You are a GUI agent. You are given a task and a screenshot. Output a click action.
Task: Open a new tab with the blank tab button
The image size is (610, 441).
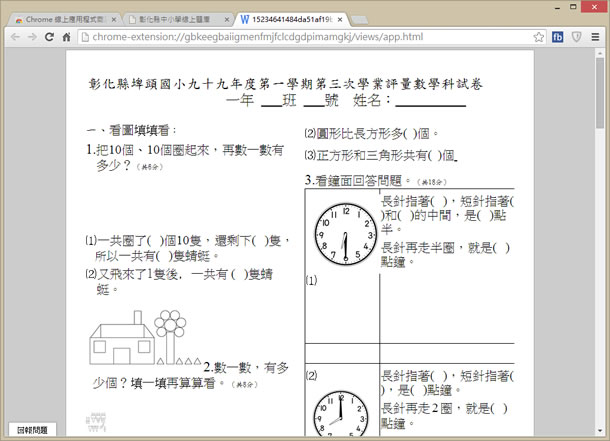pyautogui.click(x=358, y=18)
